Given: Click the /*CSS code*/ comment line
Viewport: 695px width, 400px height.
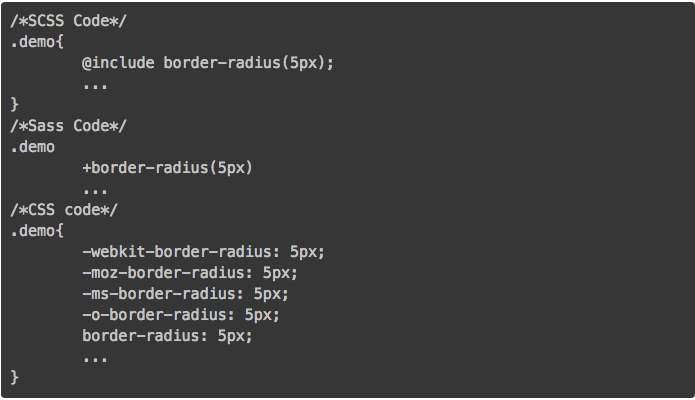Looking at the screenshot, I should click(64, 210).
